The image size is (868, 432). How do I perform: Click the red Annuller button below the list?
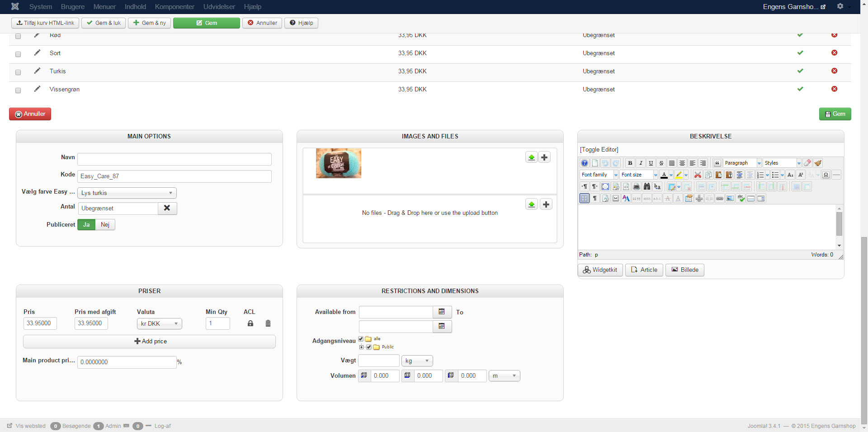click(x=30, y=114)
